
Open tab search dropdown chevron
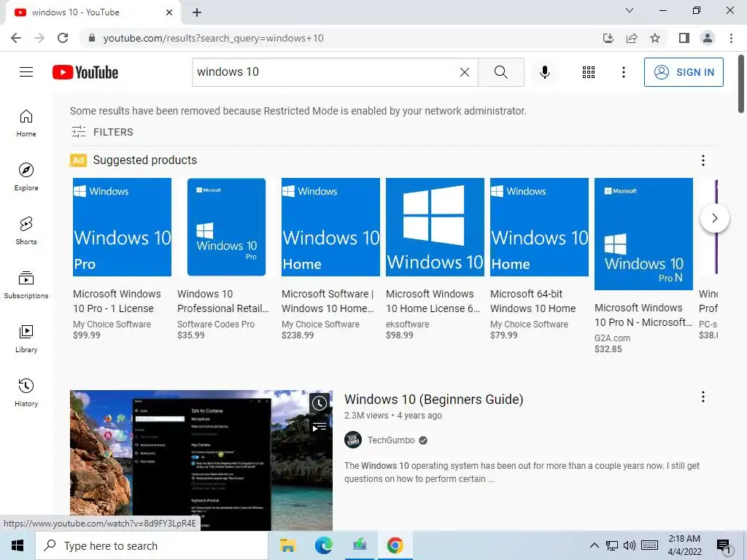(630, 10)
